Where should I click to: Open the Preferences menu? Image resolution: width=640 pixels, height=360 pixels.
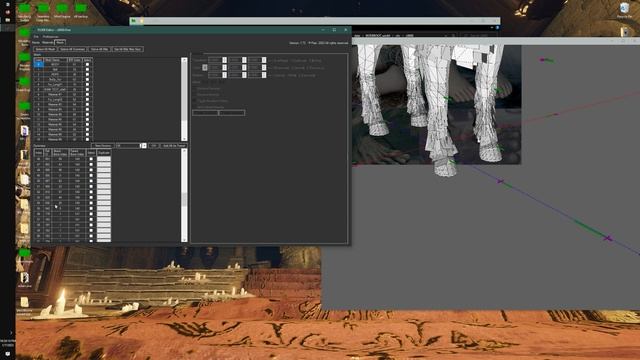[x=51, y=37]
